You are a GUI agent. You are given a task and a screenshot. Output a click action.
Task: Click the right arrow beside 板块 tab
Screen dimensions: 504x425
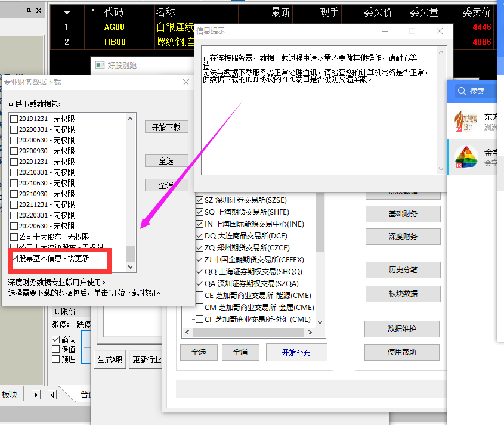click(x=36, y=395)
